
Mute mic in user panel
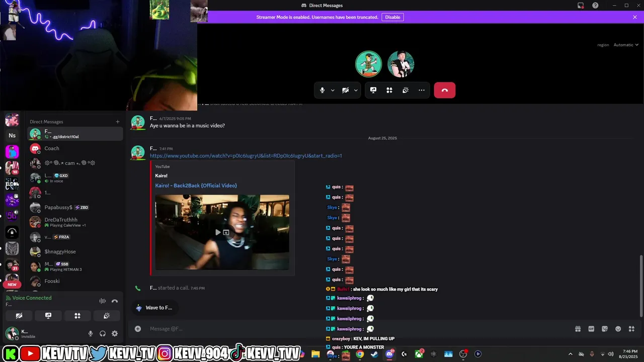pyautogui.click(x=91, y=333)
